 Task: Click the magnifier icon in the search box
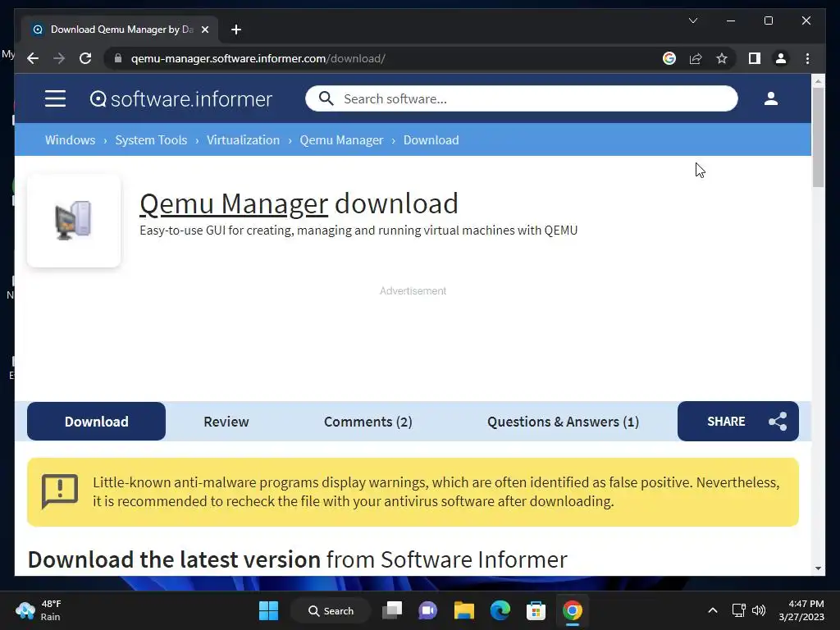pyautogui.click(x=326, y=98)
